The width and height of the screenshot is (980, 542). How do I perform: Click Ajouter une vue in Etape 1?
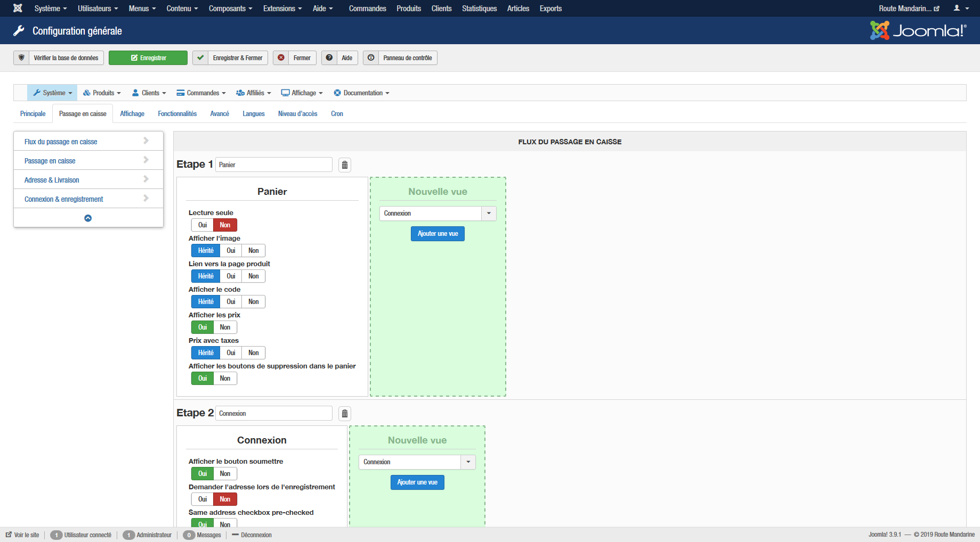[438, 233]
